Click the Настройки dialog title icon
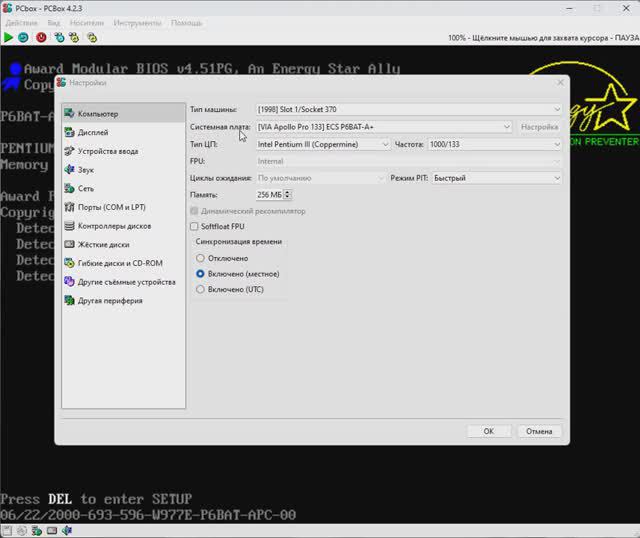640x538 pixels. pyautogui.click(x=62, y=82)
